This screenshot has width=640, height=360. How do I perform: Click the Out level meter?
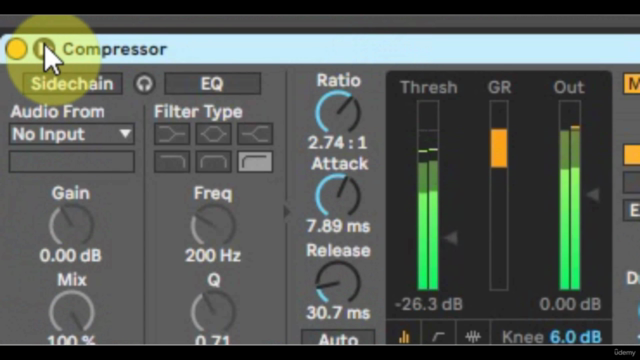coord(570,196)
